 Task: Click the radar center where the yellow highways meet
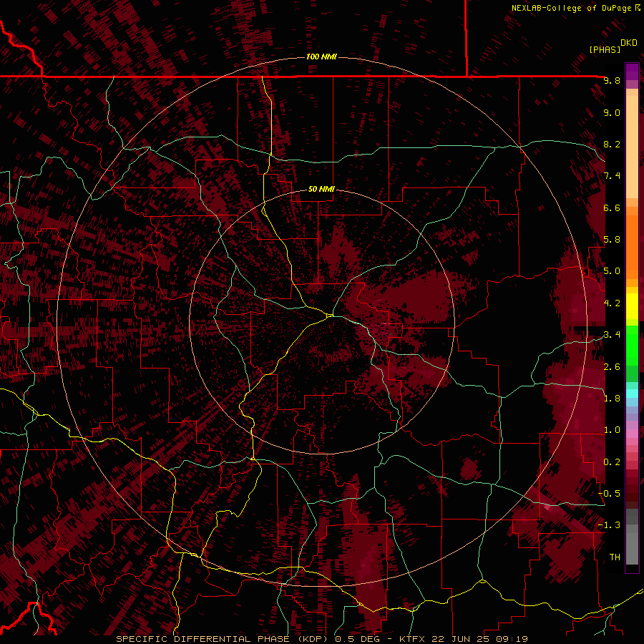[x=330, y=316]
